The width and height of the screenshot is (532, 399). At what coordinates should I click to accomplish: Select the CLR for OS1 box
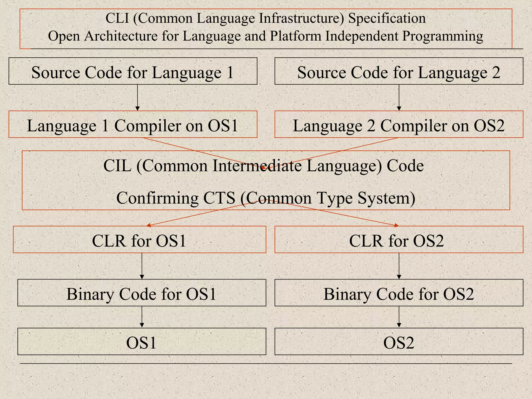point(139,240)
